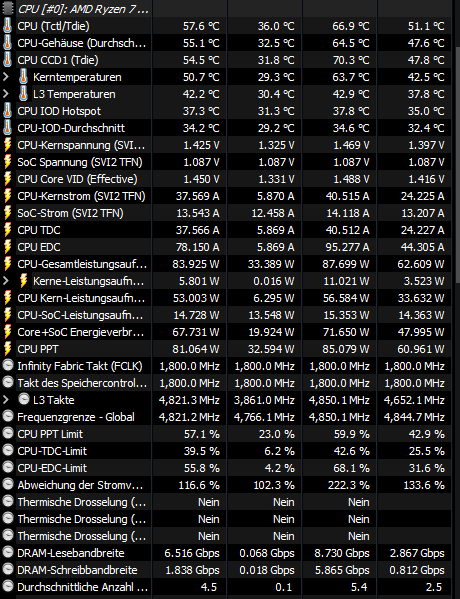Click the 57.6 °C current CPU temperature value
460x599 pixels.
(201, 26)
